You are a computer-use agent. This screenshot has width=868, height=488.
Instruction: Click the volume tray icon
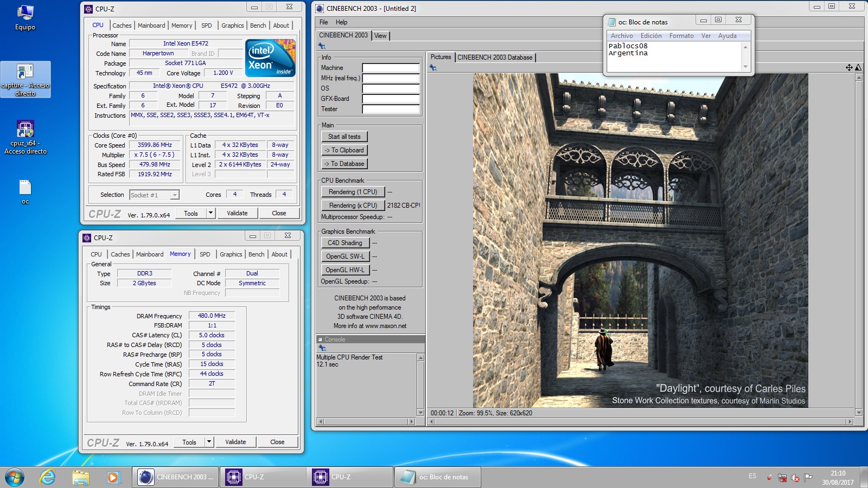click(x=795, y=478)
